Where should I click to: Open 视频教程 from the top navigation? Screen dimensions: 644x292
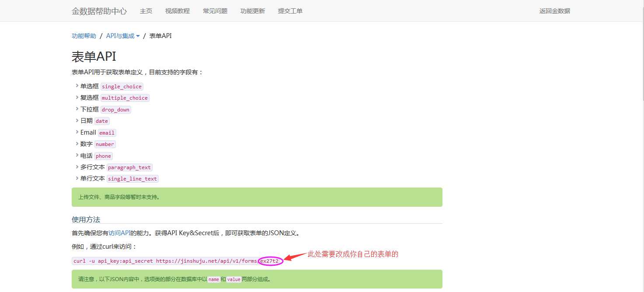coord(178,11)
